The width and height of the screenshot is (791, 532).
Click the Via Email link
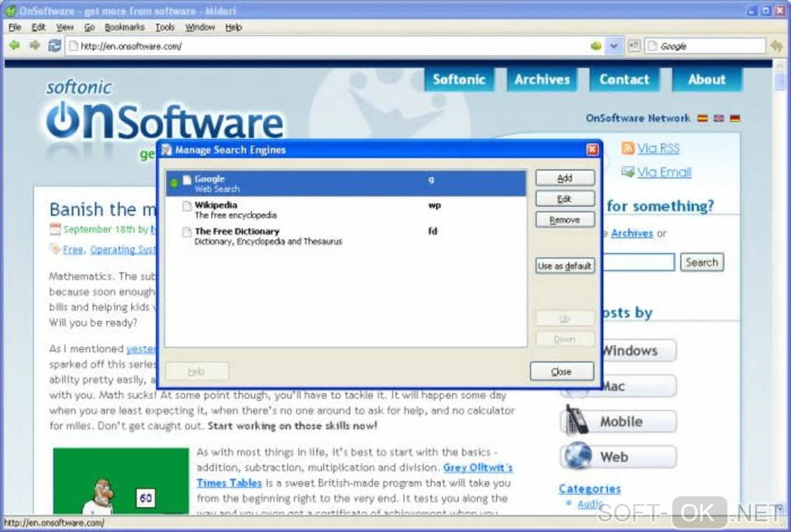665,172
